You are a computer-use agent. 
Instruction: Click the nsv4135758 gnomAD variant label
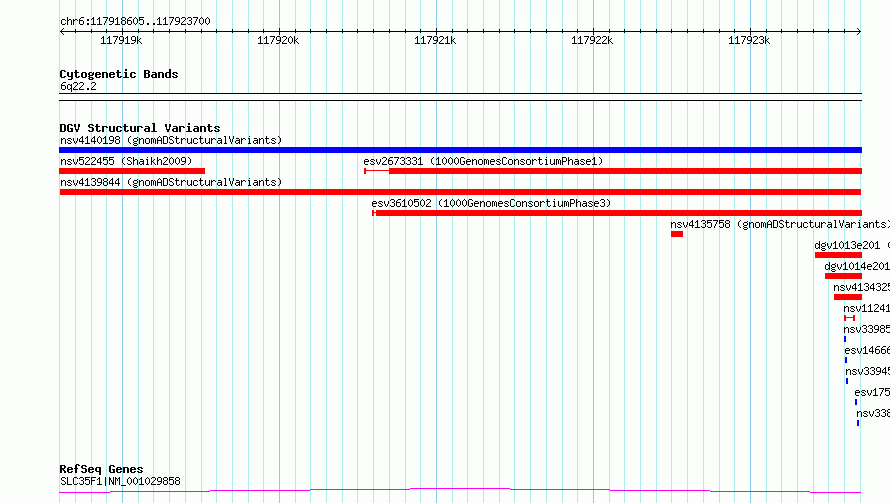click(x=780, y=224)
